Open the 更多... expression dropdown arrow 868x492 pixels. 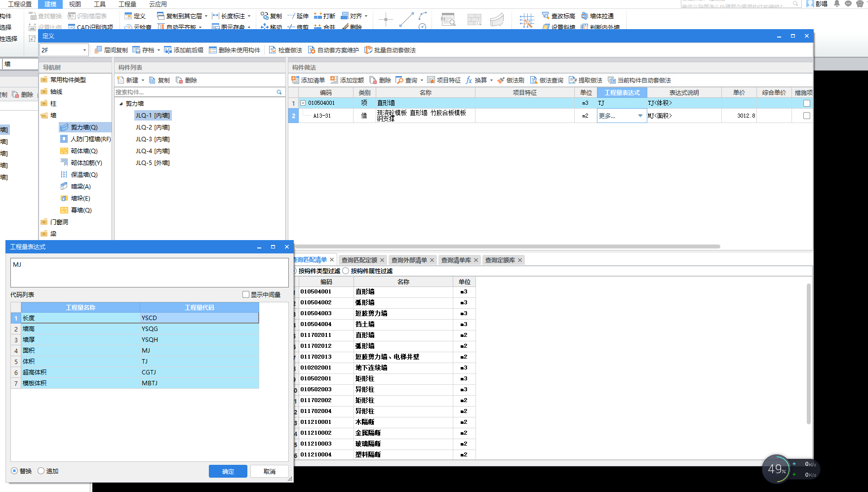[640, 116]
